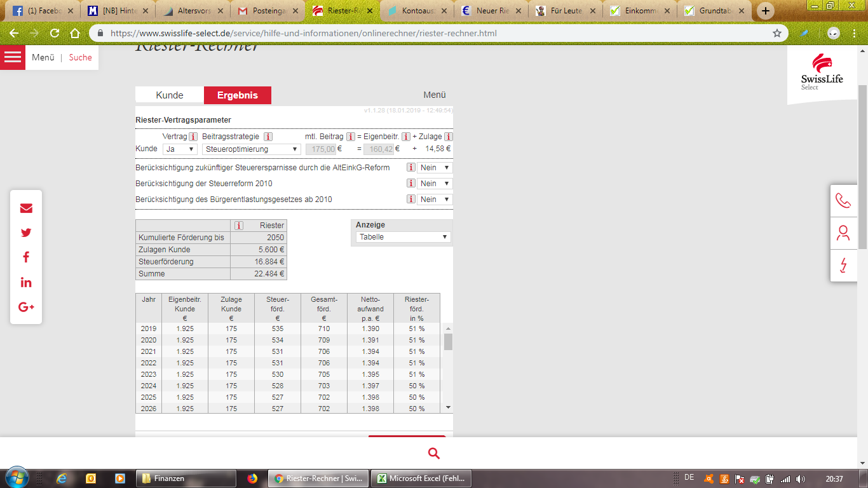This screenshot has width=868, height=488.
Task: Click the lightning bolt icon
Action: (x=843, y=265)
